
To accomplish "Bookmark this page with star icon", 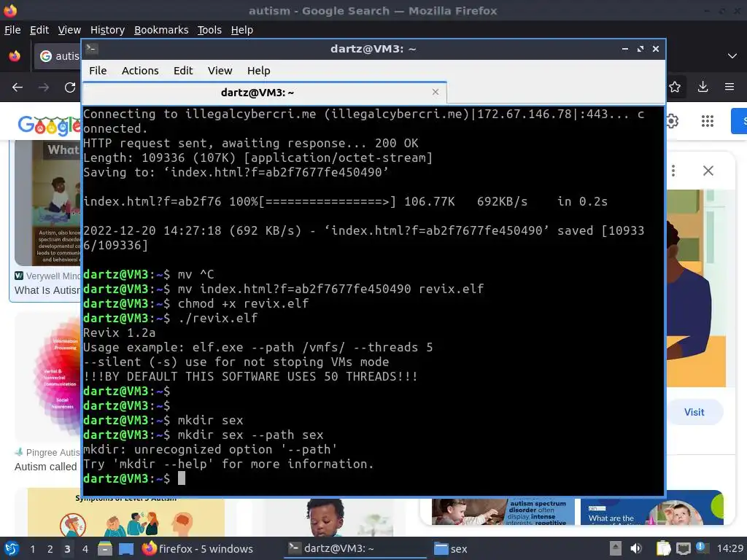I will pyautogui.click(x=675, y=87).
